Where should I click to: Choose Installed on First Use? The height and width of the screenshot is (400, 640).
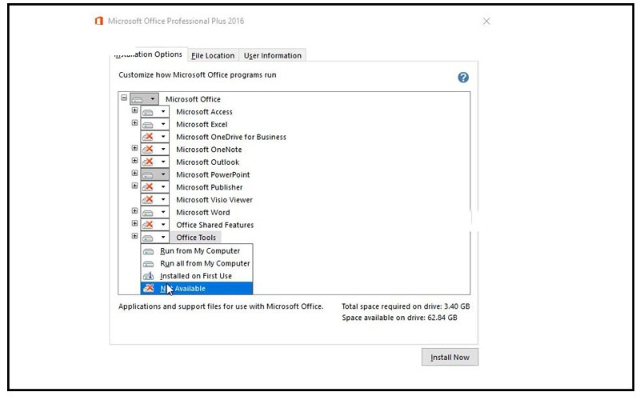pyautogui.click(x=197, y=276)
